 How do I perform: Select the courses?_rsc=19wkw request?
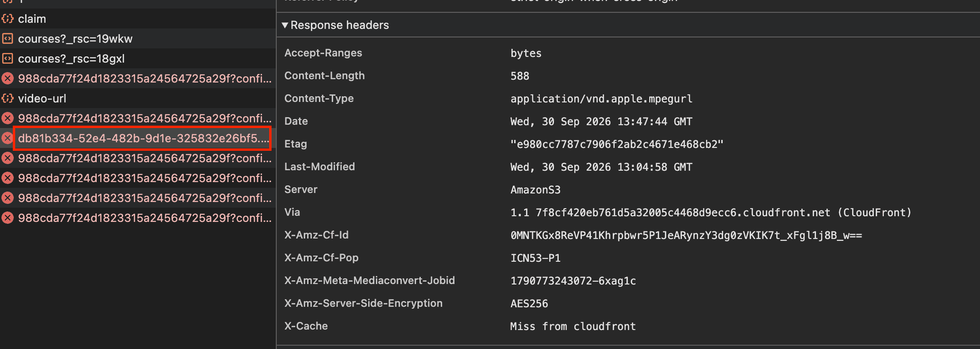click(137, 39)
